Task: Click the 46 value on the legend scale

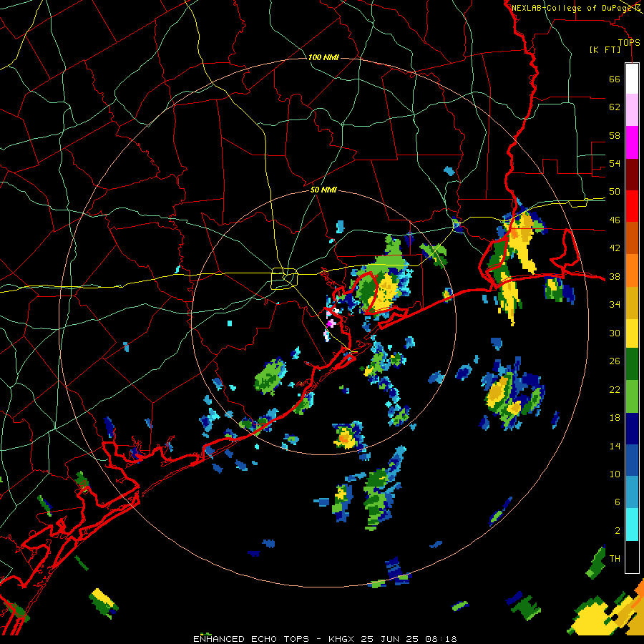Action: 615,220
